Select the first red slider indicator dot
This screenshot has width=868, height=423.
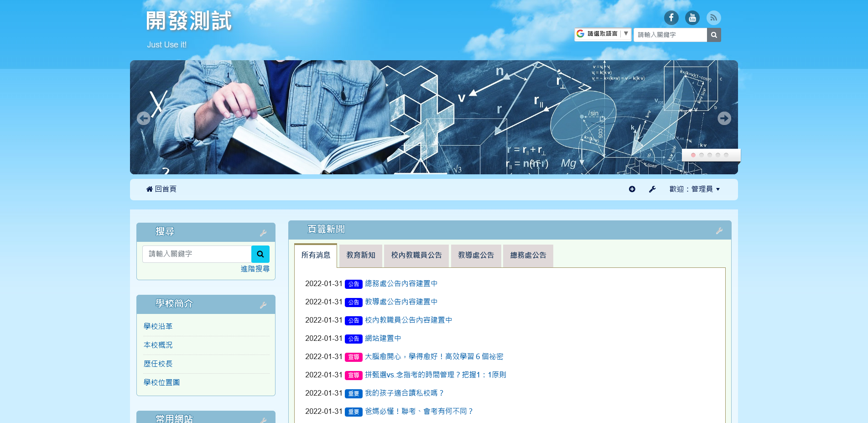pyautogui.click(x=693, y=155)
